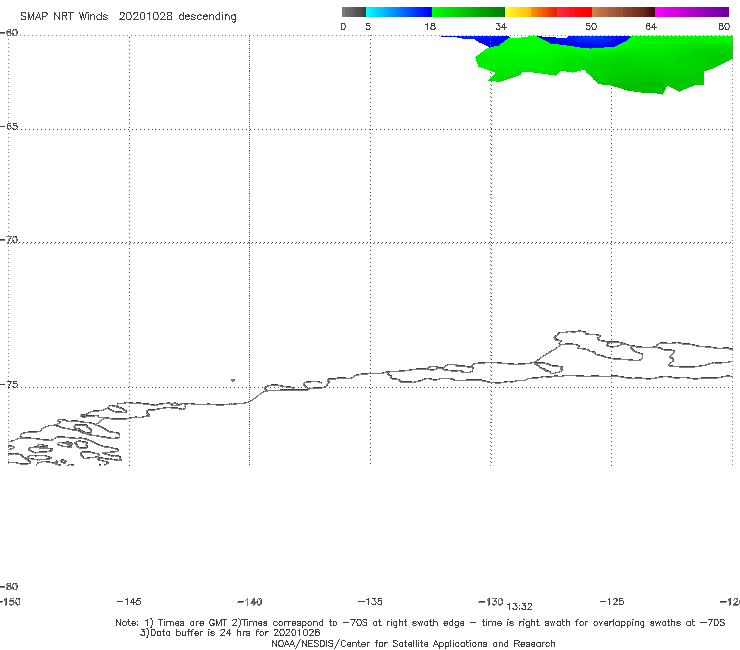Viewport: 740px width, 650px height.
Task: Click the gray segment of the color bar
Action: click(353, 12)
